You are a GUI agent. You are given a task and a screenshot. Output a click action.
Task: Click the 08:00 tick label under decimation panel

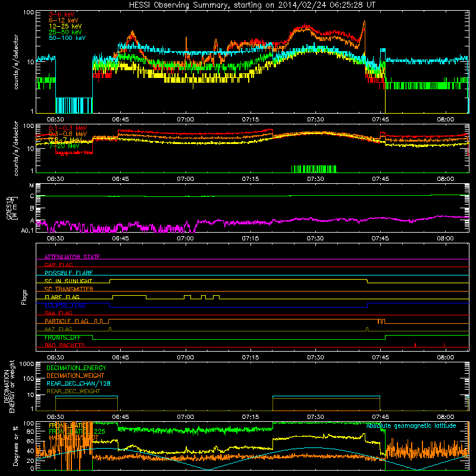pyautogui.click(x=445, y=417)
